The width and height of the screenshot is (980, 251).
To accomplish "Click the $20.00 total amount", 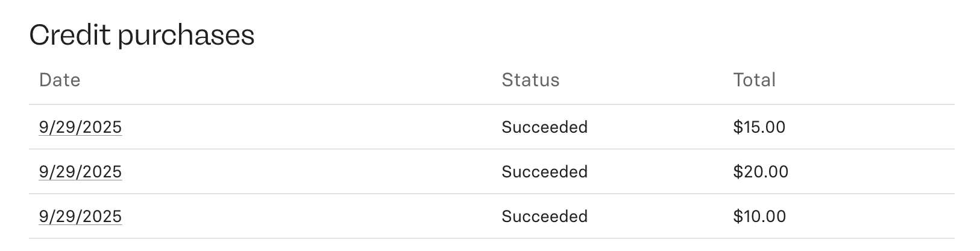I will point(761,172).
